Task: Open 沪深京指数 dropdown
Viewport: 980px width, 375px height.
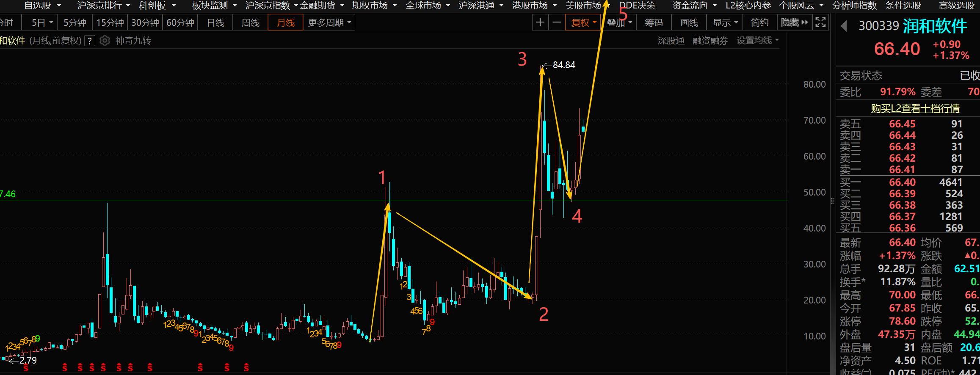Action: coord(271,6)
